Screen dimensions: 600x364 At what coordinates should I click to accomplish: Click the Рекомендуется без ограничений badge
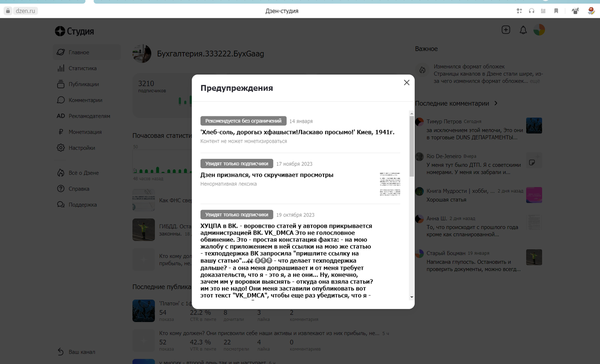[x=243, y=121]
